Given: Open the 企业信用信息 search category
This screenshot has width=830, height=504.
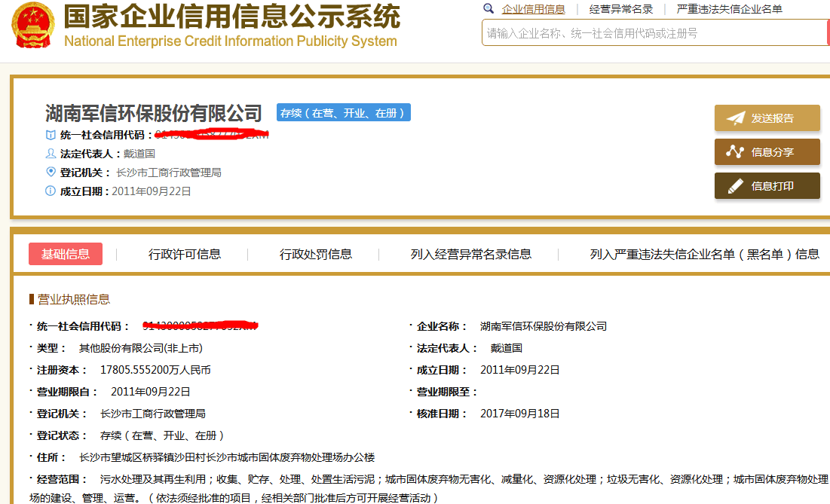Looking at the screenshot, I should tap(533, 9).
